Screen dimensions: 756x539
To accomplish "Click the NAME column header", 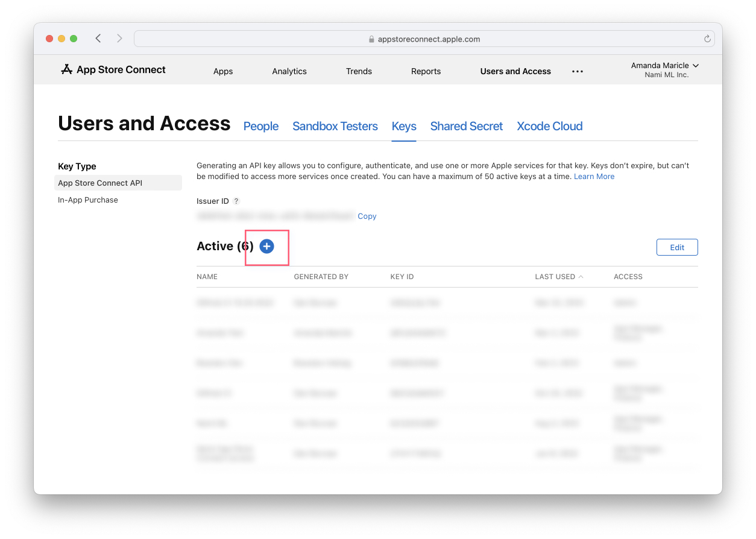I will pos(207,277).
